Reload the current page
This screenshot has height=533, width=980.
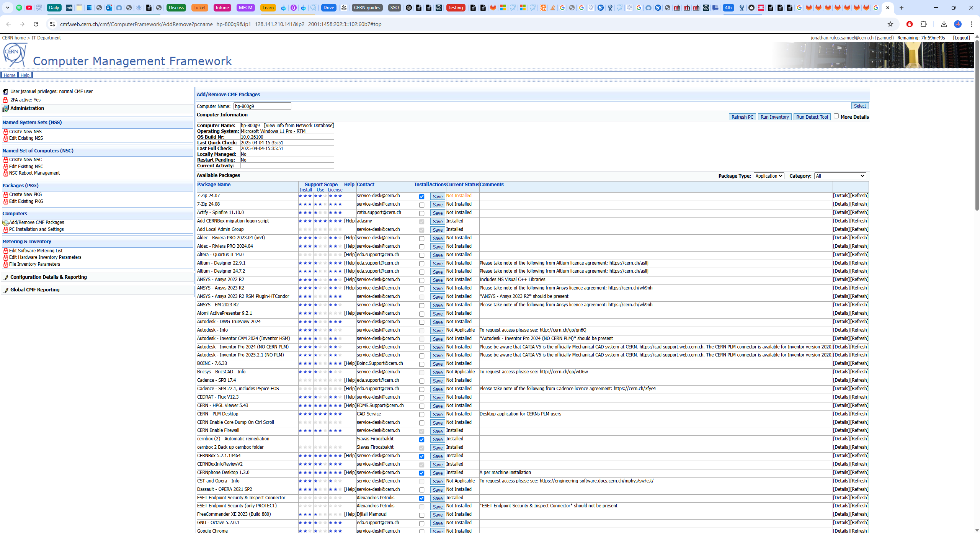[36, 24]
